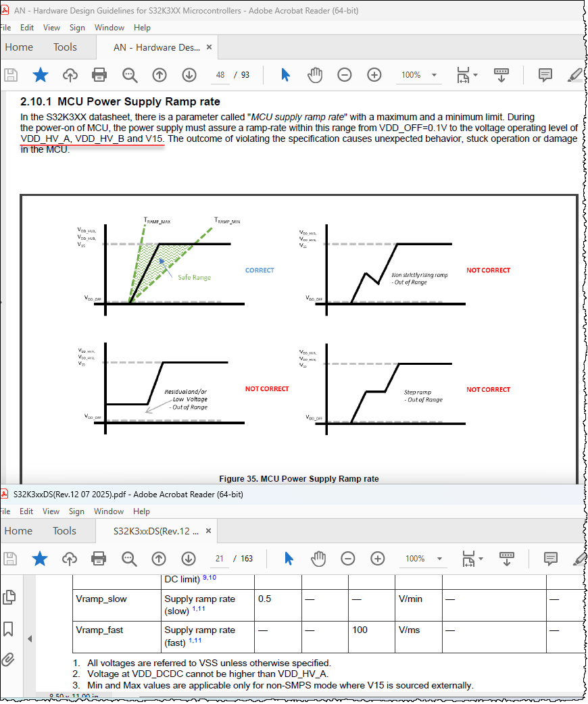Viewport: 588px width, 704px height.
Task: Open attachments paperclip panel in S32K3xxDS sidebar
Action: pyautogui.click(x=8, y=659)
